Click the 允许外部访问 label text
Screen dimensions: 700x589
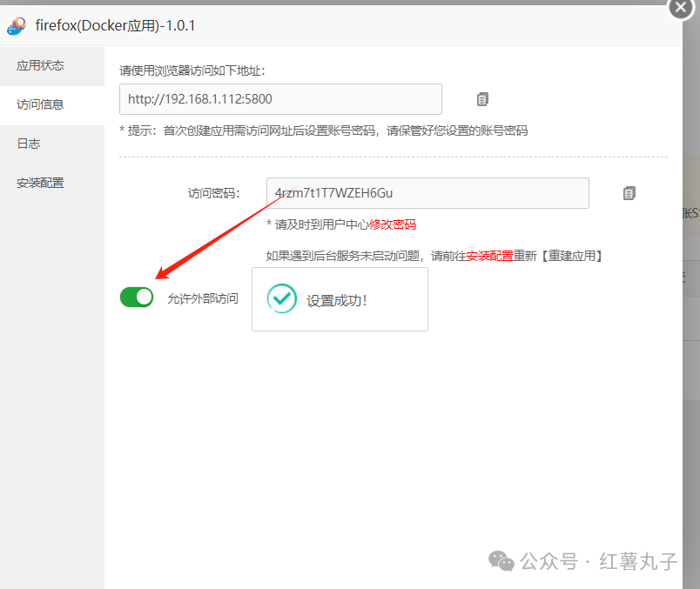pos(202,298)
